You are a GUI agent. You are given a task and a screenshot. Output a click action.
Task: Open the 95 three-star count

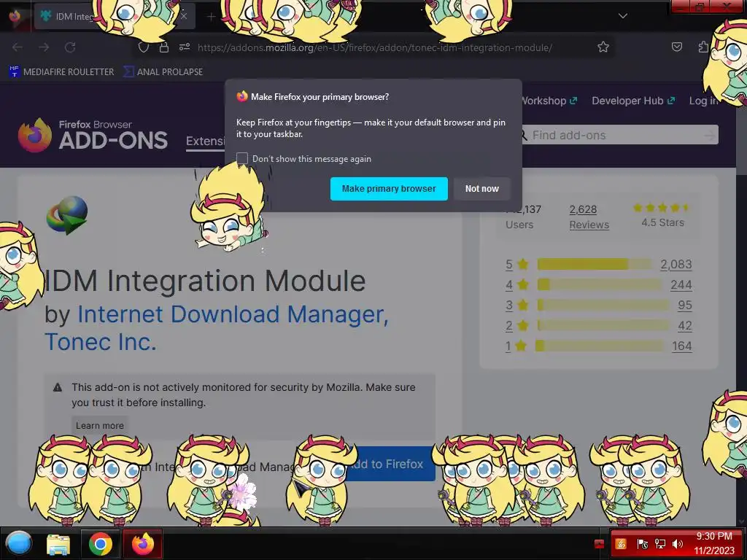coord(685,306)
